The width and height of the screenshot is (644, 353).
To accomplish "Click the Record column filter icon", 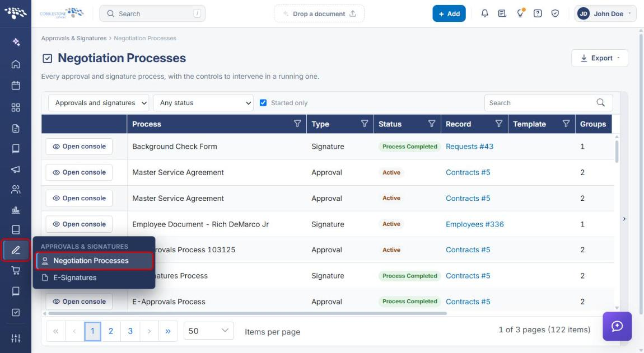I will 498,124.
